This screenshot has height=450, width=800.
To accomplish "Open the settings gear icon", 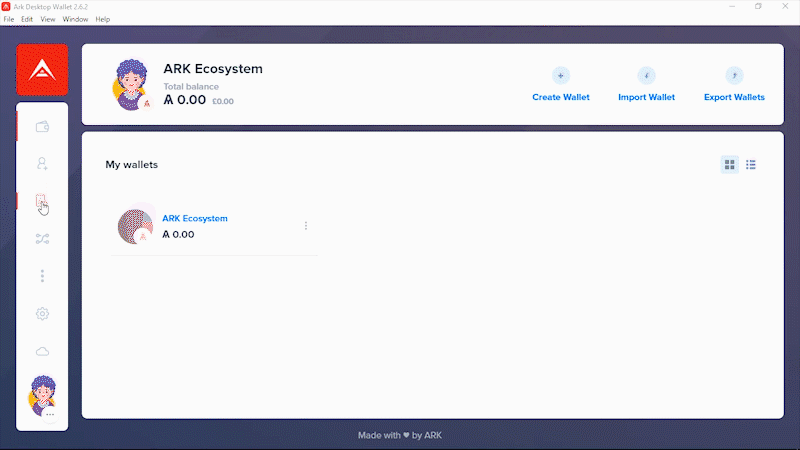I will click(x=42, y=314).
